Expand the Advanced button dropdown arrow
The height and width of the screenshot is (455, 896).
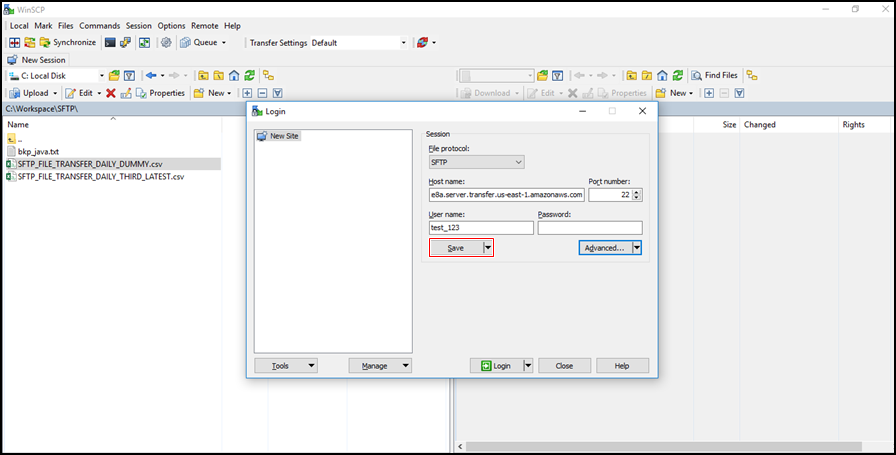point(637,248)
